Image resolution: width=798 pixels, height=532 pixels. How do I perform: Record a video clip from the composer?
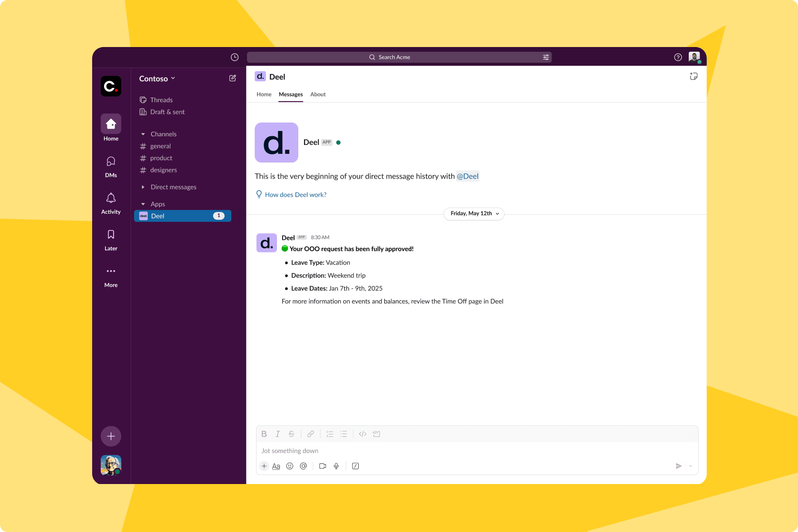point(323,466)
